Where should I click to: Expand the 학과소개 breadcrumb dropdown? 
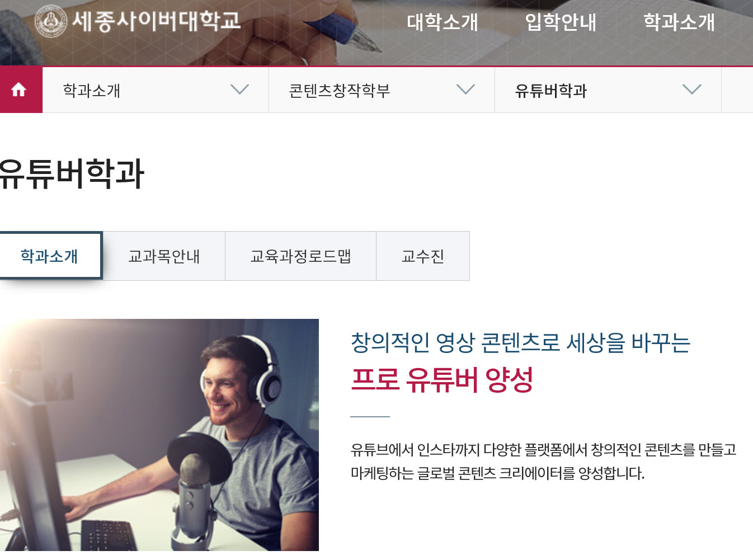pyautogui.click(x=156, y=90)
